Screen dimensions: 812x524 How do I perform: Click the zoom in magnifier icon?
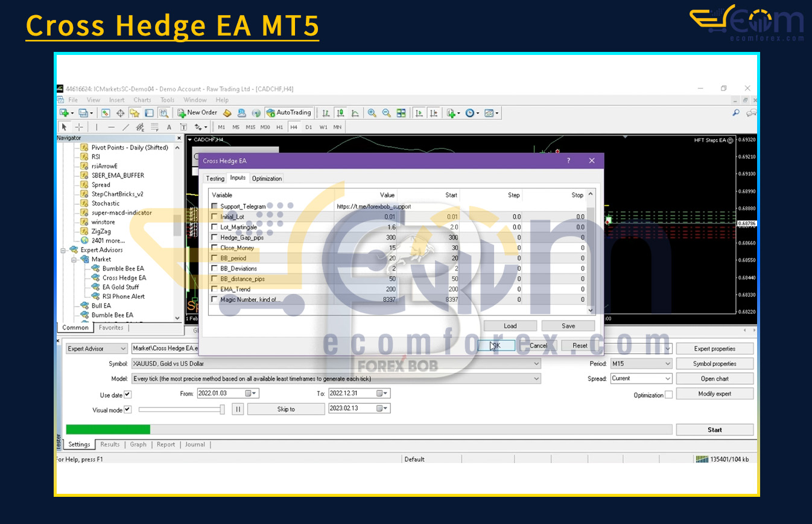pos(372,113)
